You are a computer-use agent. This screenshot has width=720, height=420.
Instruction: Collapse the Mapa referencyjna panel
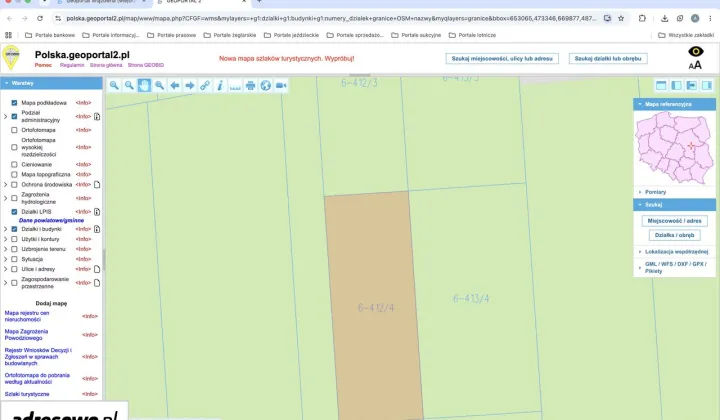[674, 104]
